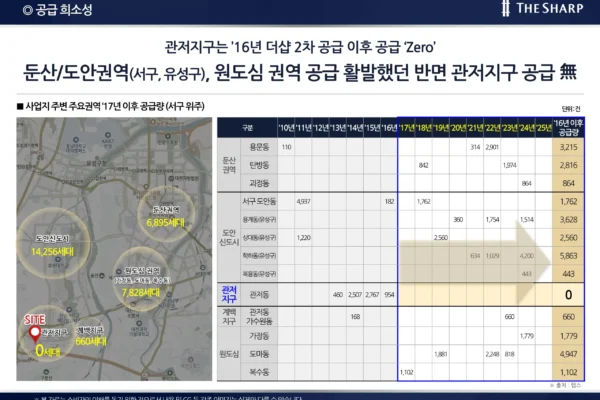
Task: Click the '공급 희소성' section title in the top bar
Action: [57, 10]
